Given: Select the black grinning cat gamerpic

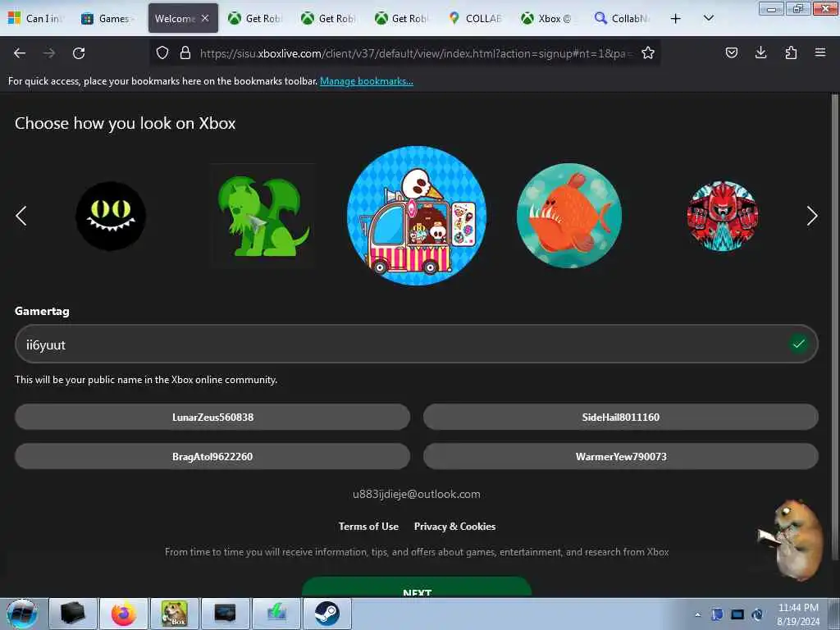Looking at the screenshot, I should tap(111, 216).
